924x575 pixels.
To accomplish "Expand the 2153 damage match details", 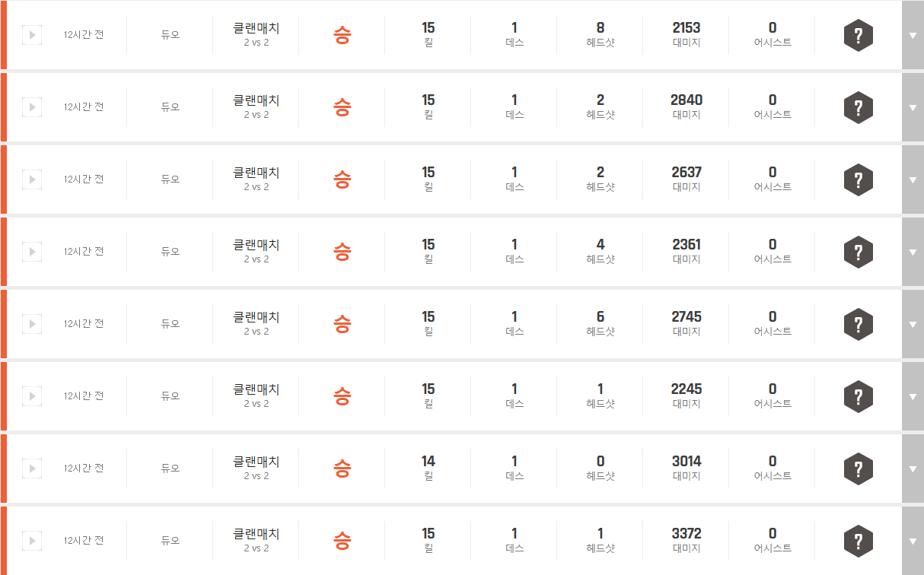I will 913,36.
